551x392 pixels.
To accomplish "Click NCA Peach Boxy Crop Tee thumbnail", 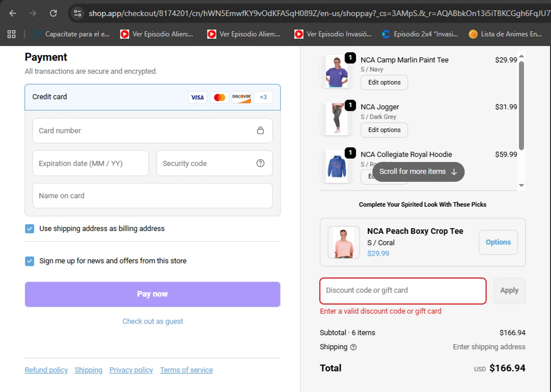I will pyautogui.click(x=343, y=242).
